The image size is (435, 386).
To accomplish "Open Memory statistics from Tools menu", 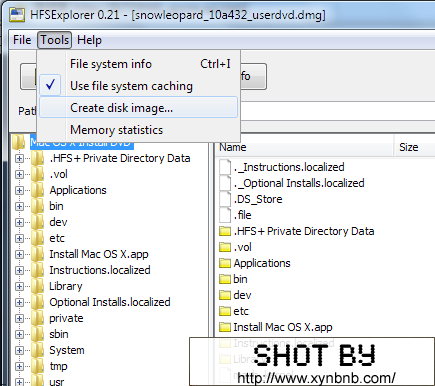I will click(139, 130).
